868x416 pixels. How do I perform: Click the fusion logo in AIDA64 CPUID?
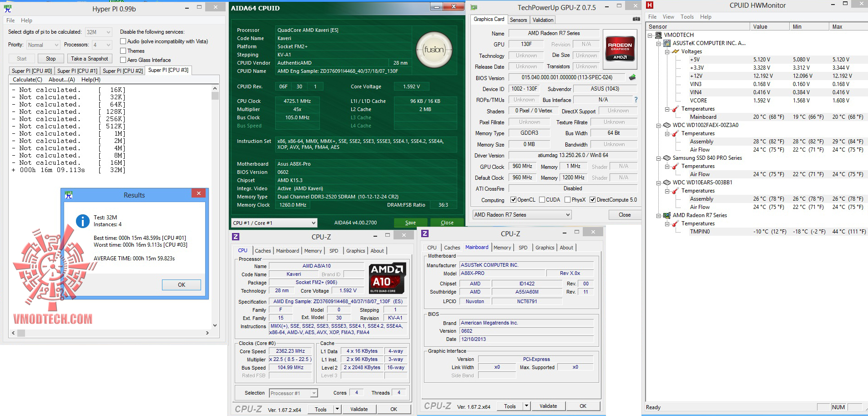pos(434,50)
